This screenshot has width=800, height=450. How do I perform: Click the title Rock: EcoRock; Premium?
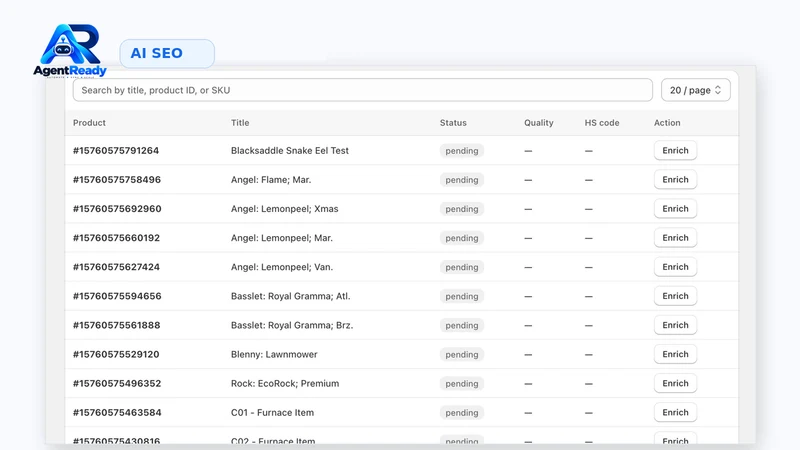coord(285,383)
